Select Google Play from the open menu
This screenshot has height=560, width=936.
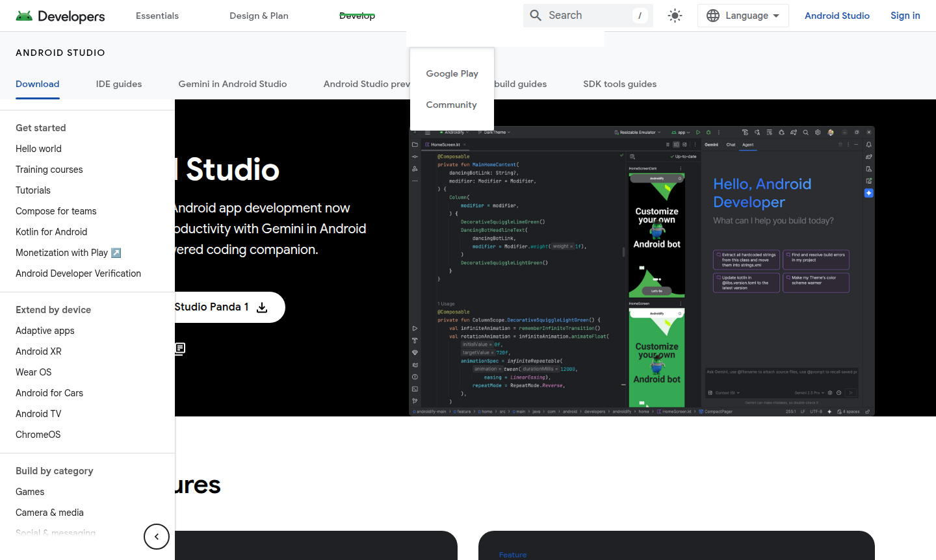point(452,73)
